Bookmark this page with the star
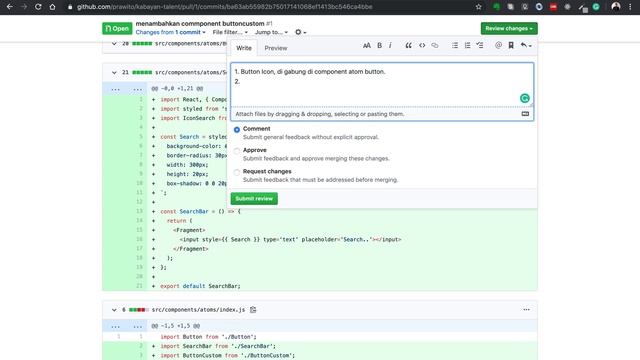 click(478, 7)
